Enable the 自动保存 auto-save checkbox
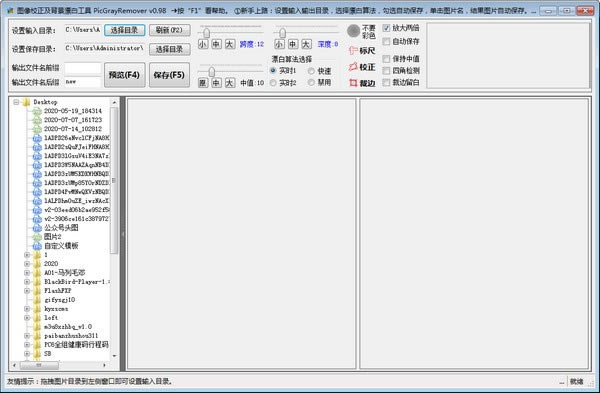 tap(386, 41)
